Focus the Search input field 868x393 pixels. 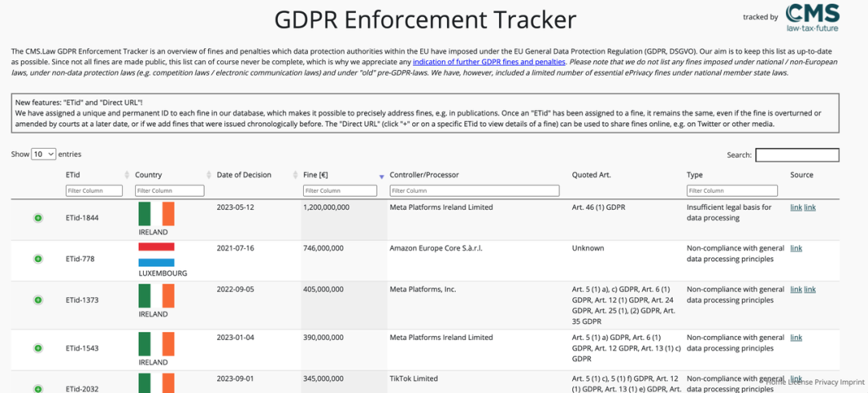797,155
